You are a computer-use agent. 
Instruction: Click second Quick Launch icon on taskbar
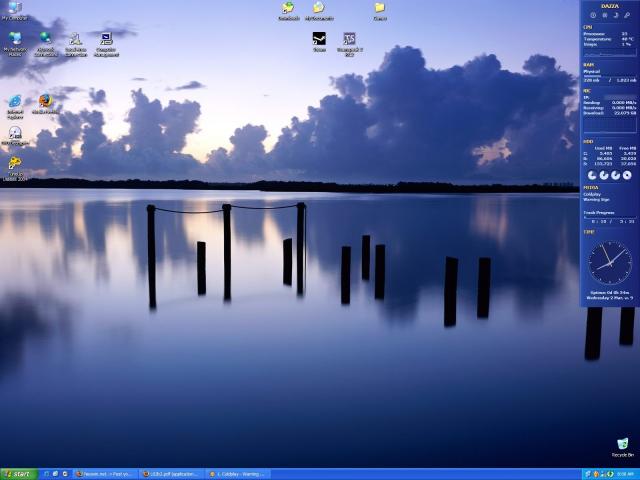point(56,474)
